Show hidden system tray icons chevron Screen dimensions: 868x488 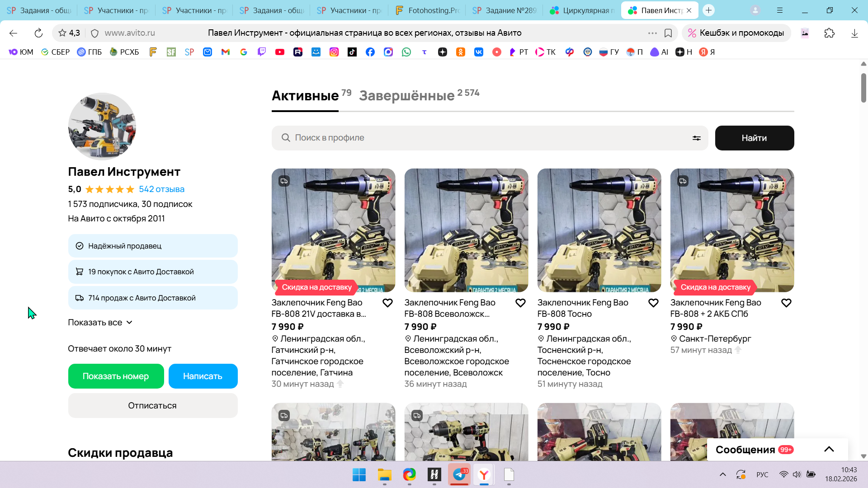point(722,474)
